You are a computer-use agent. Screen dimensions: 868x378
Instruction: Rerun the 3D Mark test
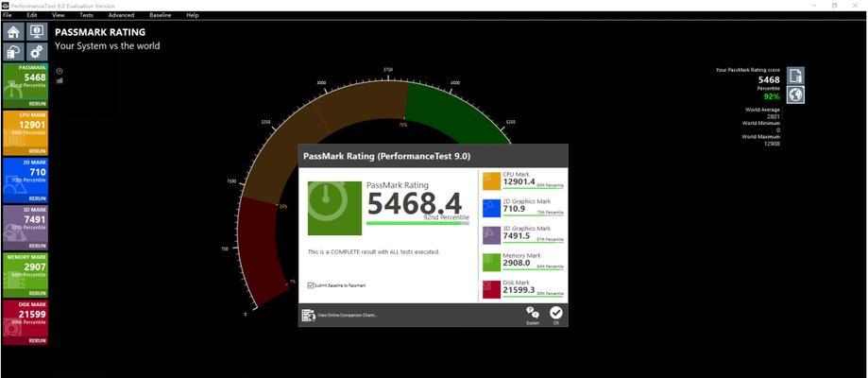(37, 246)
